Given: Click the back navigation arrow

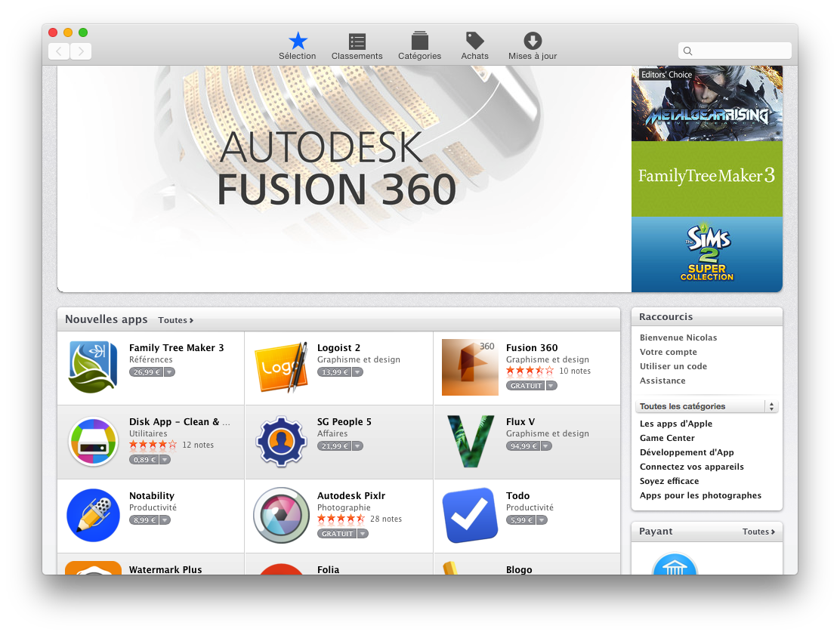Looking at the screenshot, I should click(x=59, y=51).
